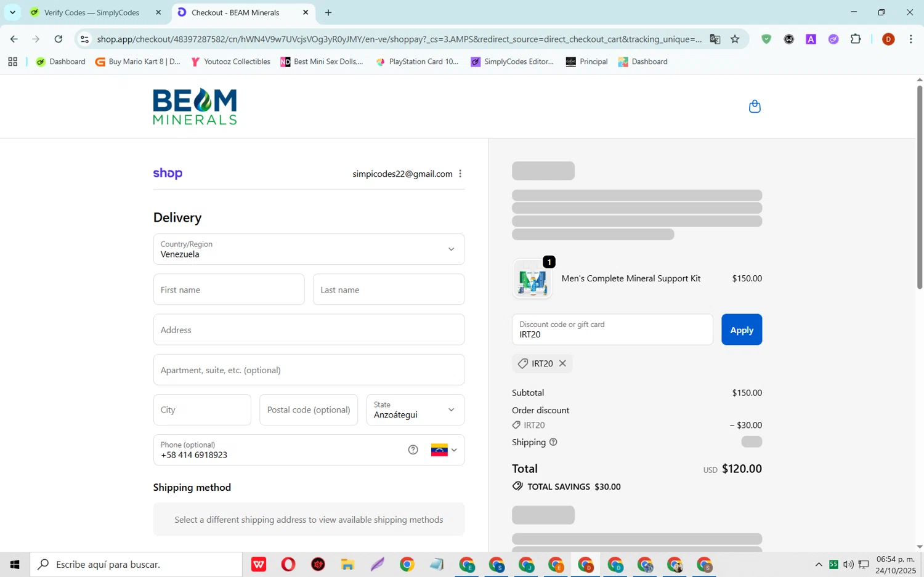Open the State dropdown showing Anzoátegui

point(415,410)
